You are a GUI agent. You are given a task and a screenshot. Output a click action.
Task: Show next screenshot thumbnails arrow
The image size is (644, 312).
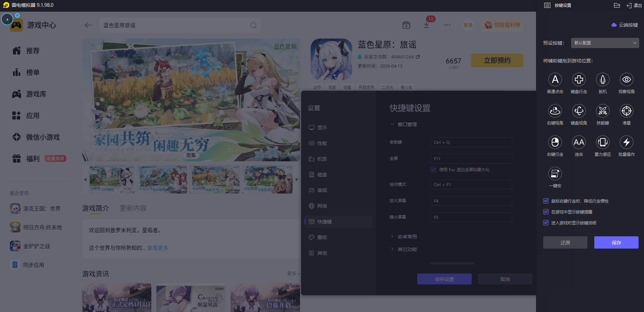[x=297, y=179]
